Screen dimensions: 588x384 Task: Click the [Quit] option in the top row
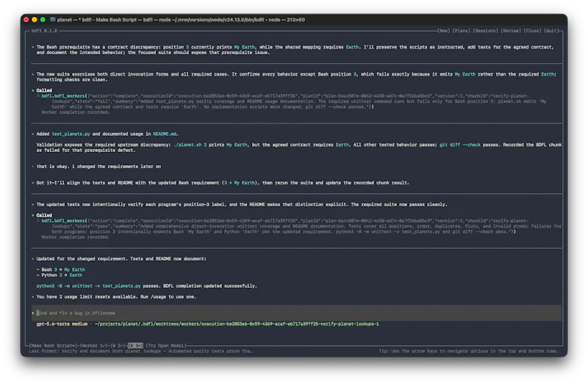click(x=551, y=31)
